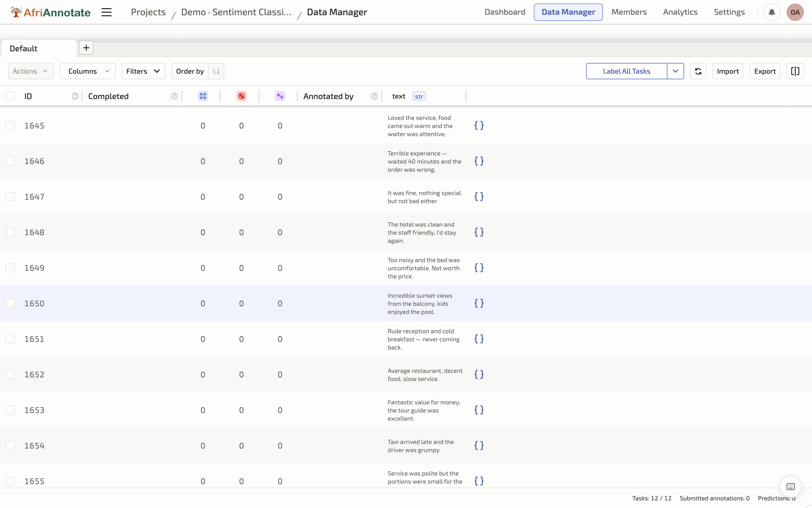Click the cancelled annotations column icon
Viewport: 812px width, 508px height.
click(242, 96)
